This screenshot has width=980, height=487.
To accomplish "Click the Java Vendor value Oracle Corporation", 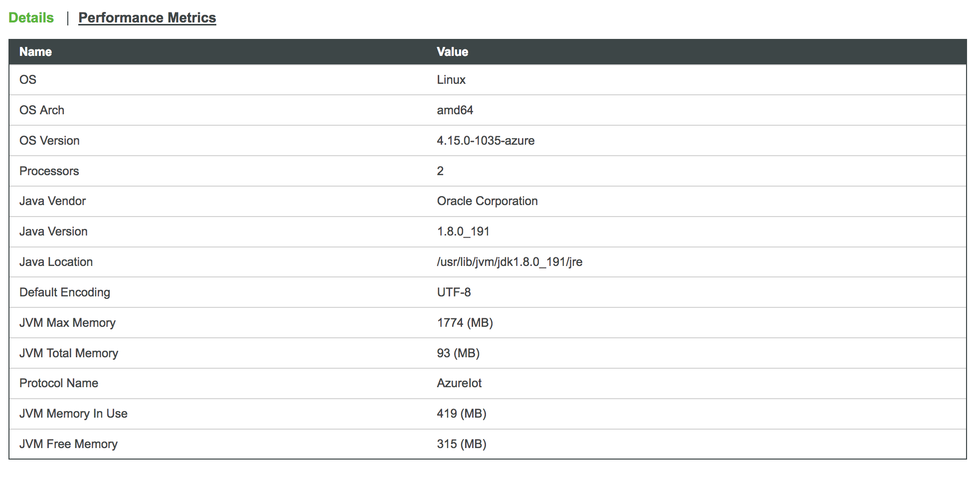I will point(488,201).
